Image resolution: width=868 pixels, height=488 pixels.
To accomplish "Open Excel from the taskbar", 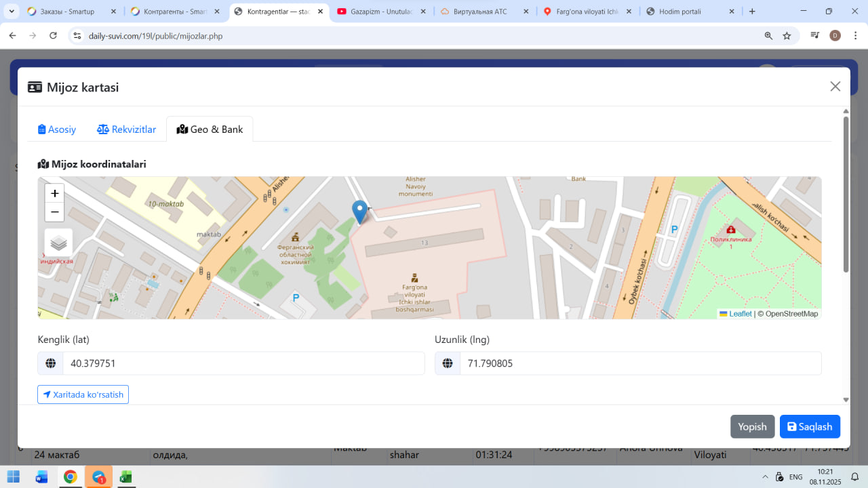I will click(x=125, y=476).
